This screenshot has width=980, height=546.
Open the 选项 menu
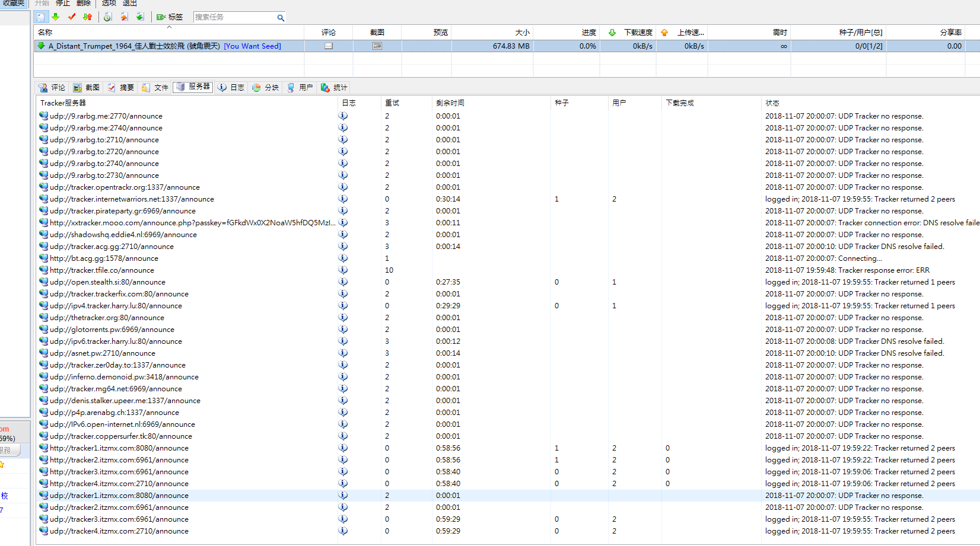click(x=109, y=3)
